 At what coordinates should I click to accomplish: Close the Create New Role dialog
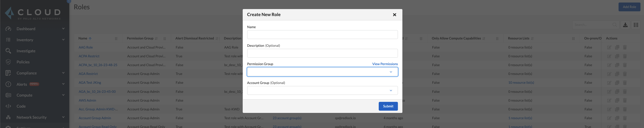point(394,15)
